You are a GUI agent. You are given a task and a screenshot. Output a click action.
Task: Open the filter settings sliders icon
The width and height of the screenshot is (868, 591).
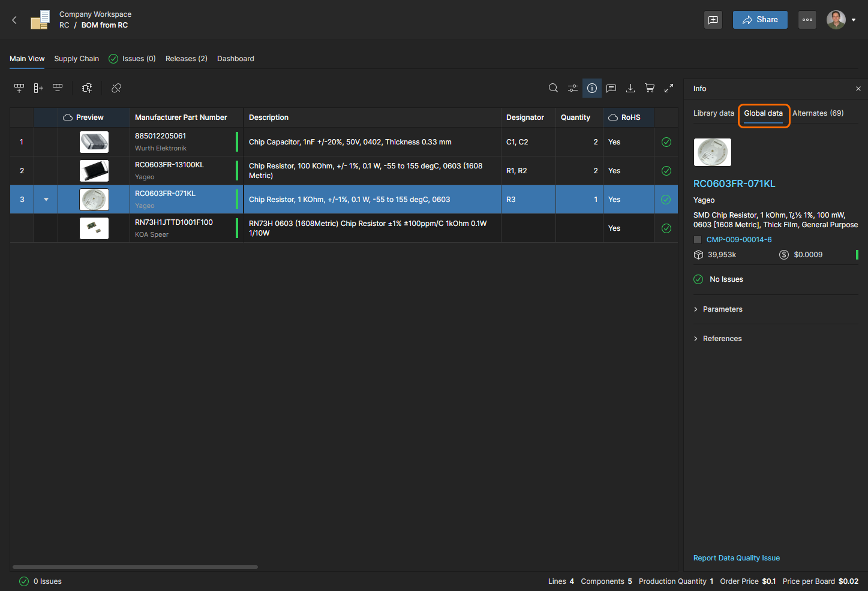pos(573,88)
